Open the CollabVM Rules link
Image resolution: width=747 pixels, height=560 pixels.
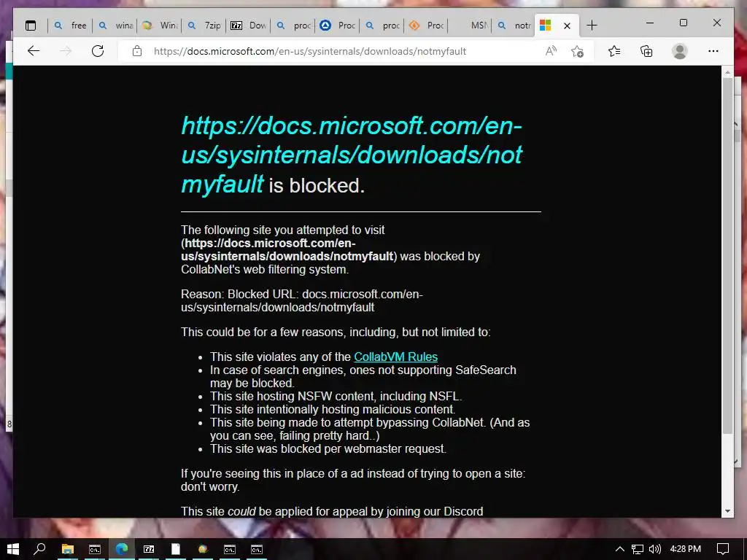coord(395,357)
